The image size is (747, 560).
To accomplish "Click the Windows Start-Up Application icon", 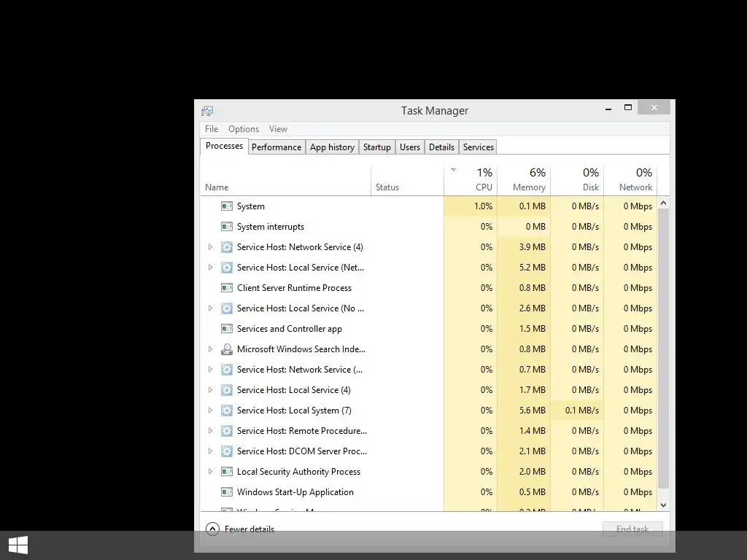I will pos(227,492).
